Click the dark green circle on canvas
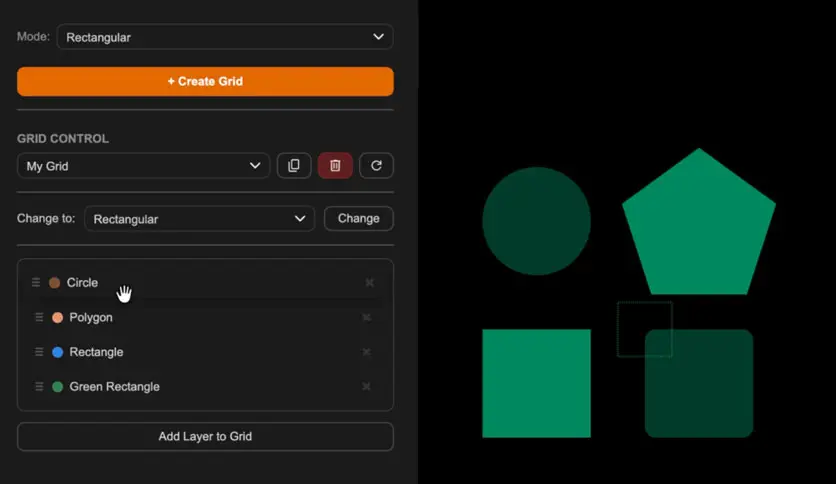Screen dimensions: 836x484 tap(536, 221)
